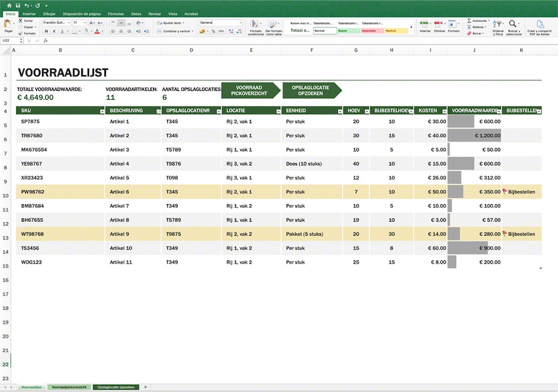Open the Franklin Gothic font name dropdown
558x392 pixels.
tap(69, 23)
